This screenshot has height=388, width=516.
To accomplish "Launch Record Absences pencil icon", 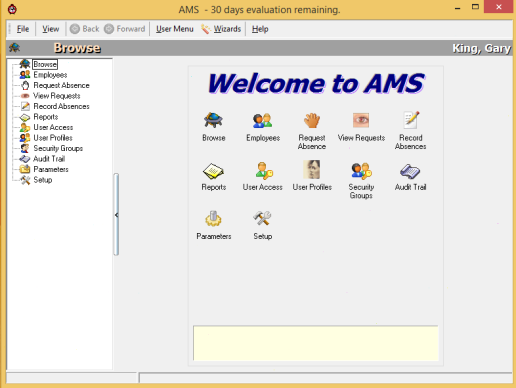I will 411,120.
